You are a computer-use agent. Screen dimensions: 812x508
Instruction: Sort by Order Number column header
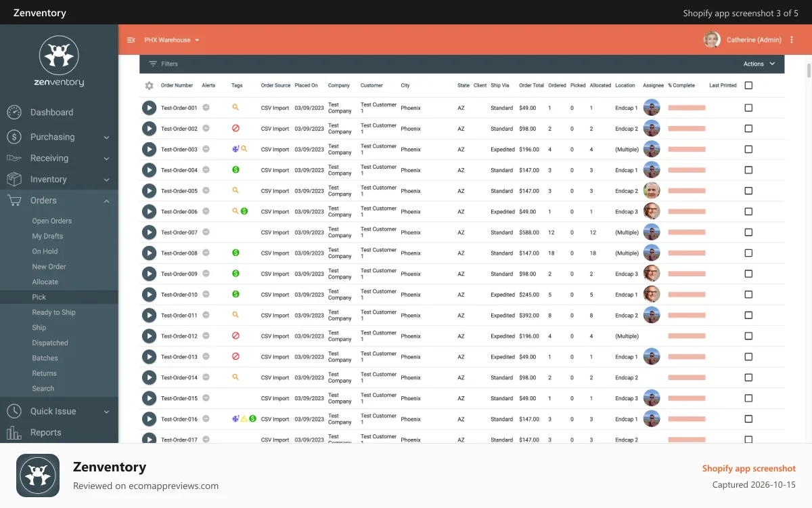177,85
